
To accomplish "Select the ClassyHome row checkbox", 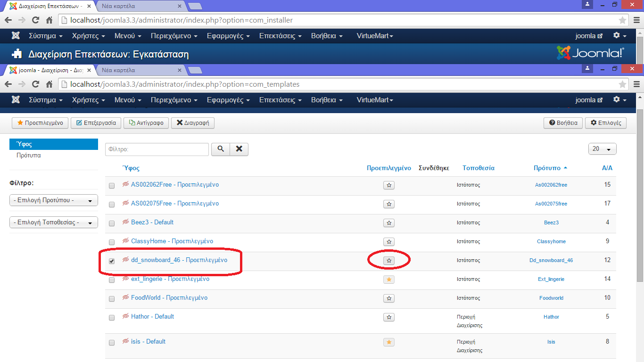I will point(112,242).
